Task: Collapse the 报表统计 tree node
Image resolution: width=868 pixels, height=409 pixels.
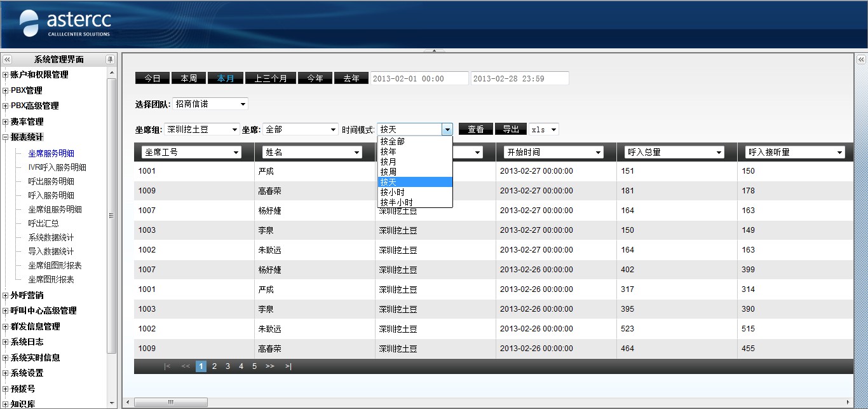Action: tap(6, 137)
